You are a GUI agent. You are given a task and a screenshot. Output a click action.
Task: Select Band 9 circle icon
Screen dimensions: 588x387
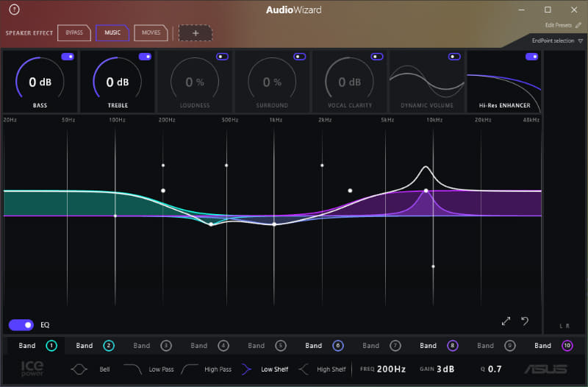[x=510, y=346]
